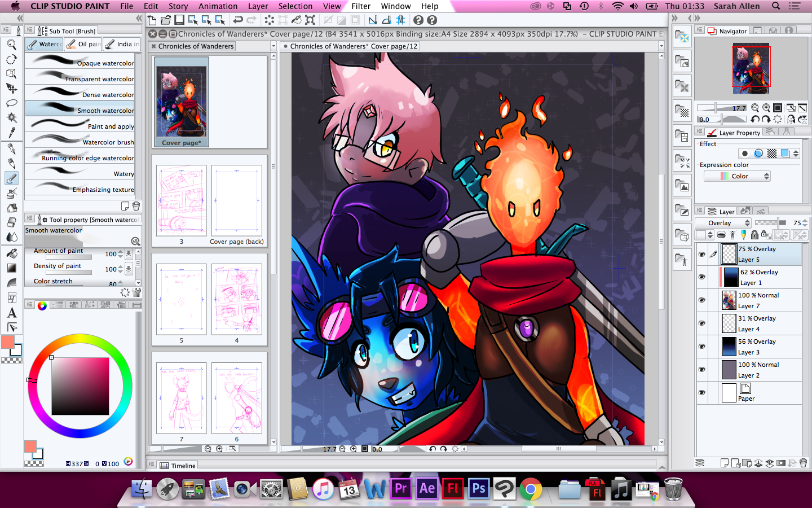Open the Filter menu

pyautogui.click(x=361, y=6)
